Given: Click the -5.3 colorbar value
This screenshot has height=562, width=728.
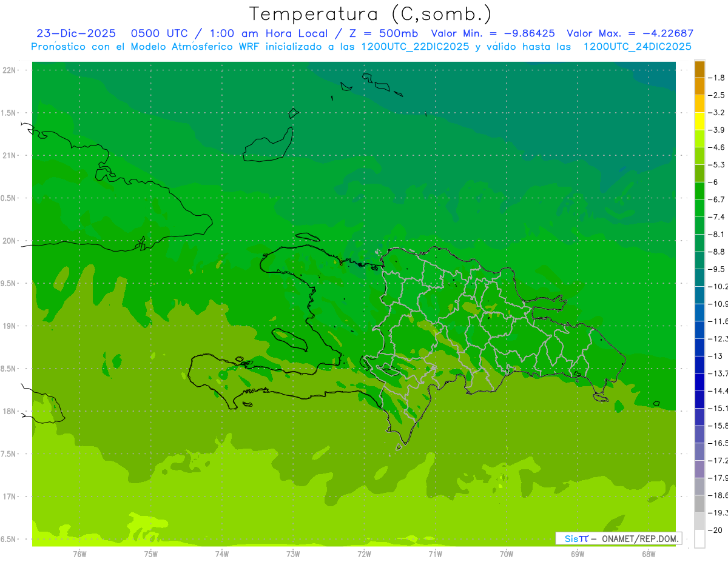Looking at the screenshot, I should click(x=716, y=164).
